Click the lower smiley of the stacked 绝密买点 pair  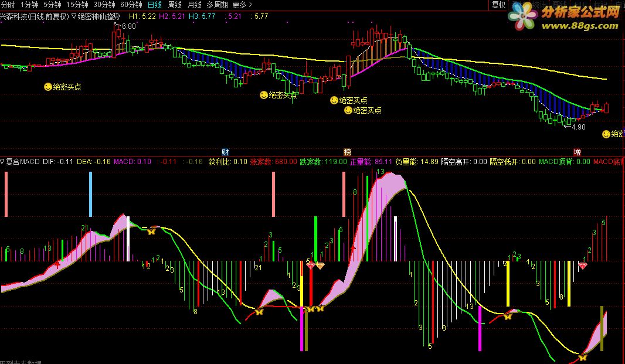(x=348, y=110)
